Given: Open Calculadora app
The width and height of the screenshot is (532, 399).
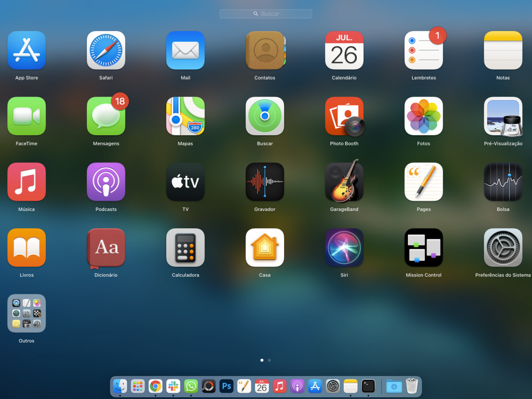Looking at the screenshot, I should (185, 248).
